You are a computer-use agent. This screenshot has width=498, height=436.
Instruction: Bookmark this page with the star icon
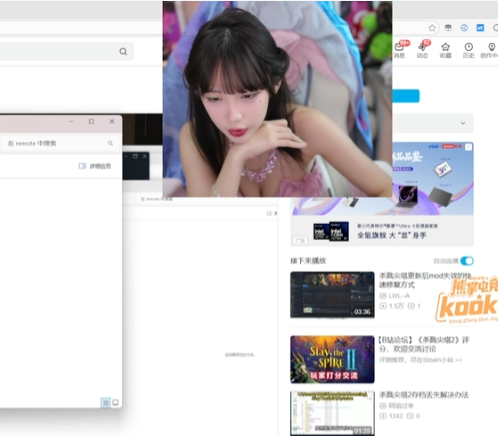coord(432,28)
